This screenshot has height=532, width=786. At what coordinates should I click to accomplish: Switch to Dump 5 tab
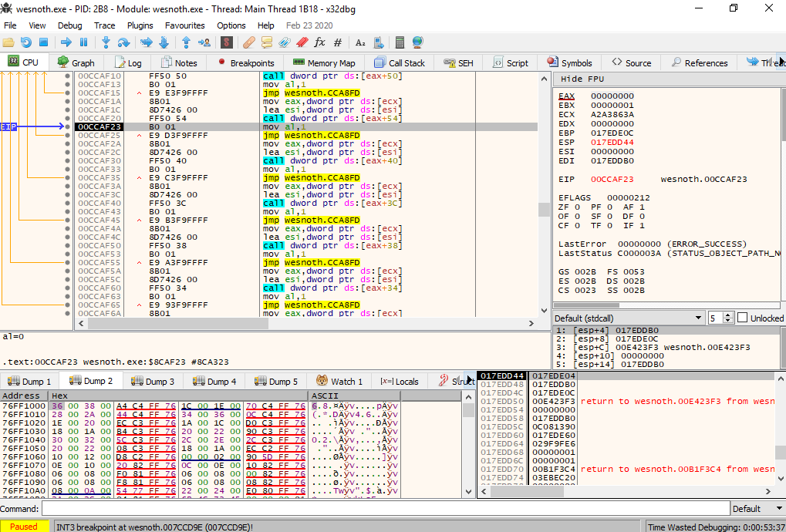coord(276,381)
